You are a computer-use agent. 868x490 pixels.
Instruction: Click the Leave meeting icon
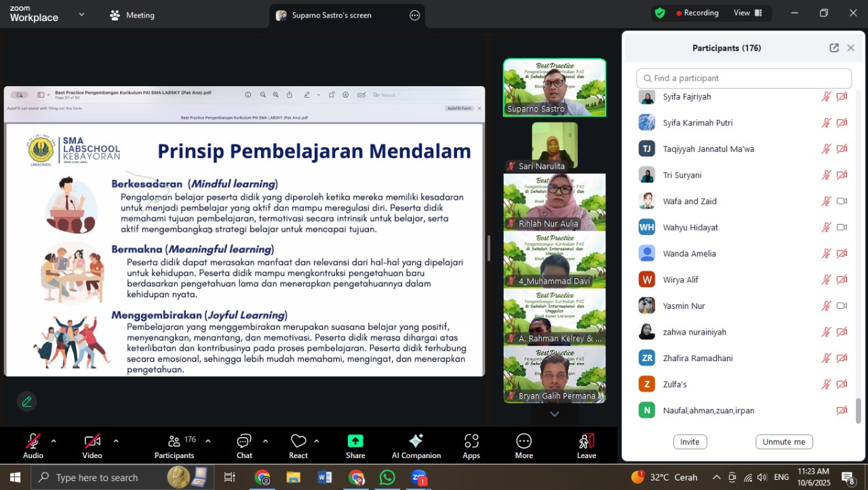[x=587, y=442]
